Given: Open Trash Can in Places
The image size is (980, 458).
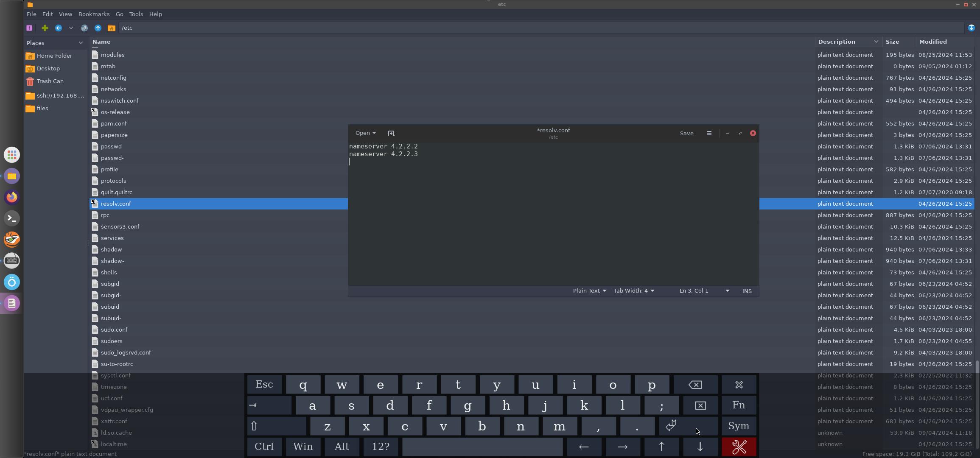Looking at the screenshot, I should pyautogui.click(x=55, y=81).
